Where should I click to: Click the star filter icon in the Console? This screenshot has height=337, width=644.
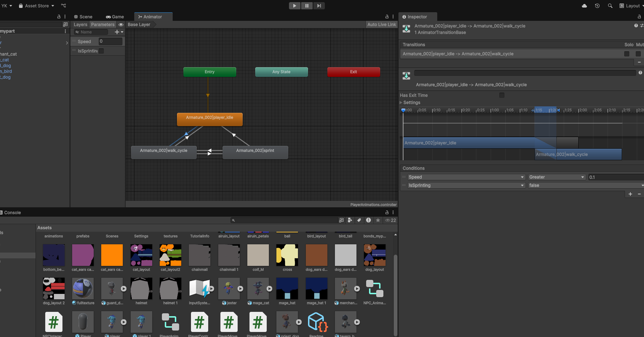378,220
